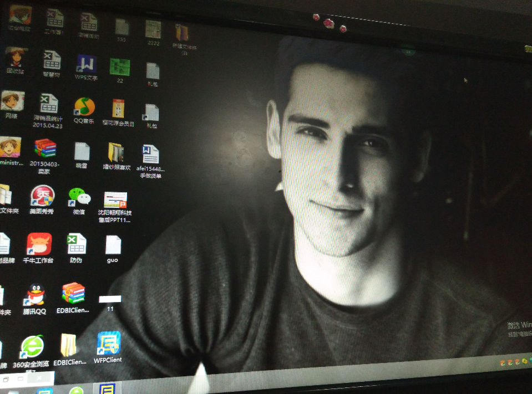Select the 樱花源会员日 file icon
This screenshot has width=532, height=394.
click(x=118, y=108)
